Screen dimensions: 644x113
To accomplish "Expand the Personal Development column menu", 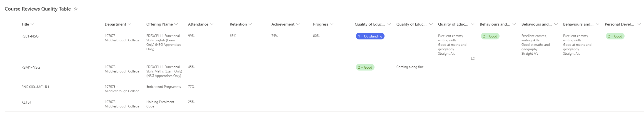I will click(x=639, y=24).
